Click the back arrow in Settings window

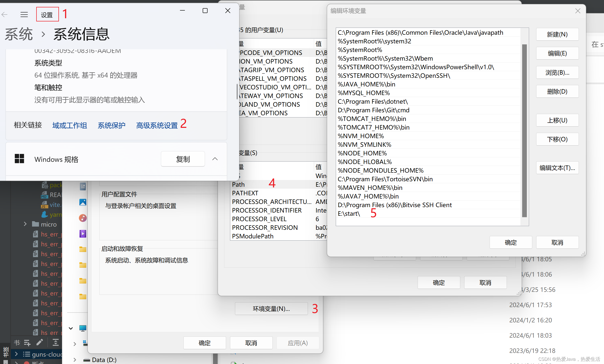click(x=4, y=15)
